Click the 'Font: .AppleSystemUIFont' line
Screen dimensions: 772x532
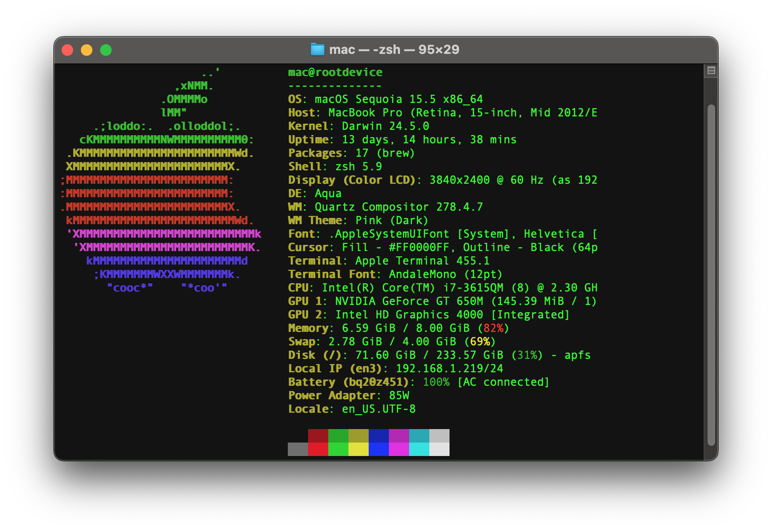[x=443, y=234]
